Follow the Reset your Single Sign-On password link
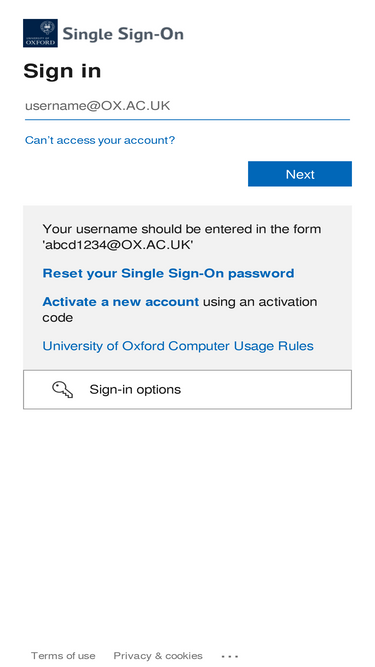The height and width of the screenshot is (667, 375). (168, 273)
